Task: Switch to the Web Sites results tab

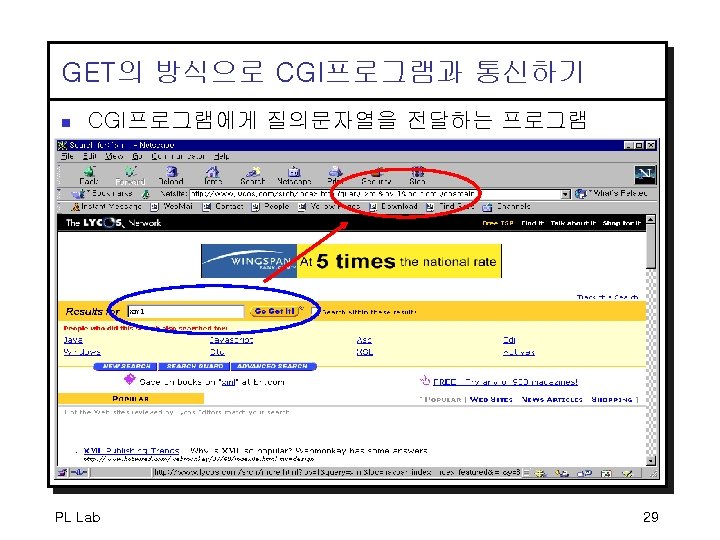Action: [x=491, y=399]
